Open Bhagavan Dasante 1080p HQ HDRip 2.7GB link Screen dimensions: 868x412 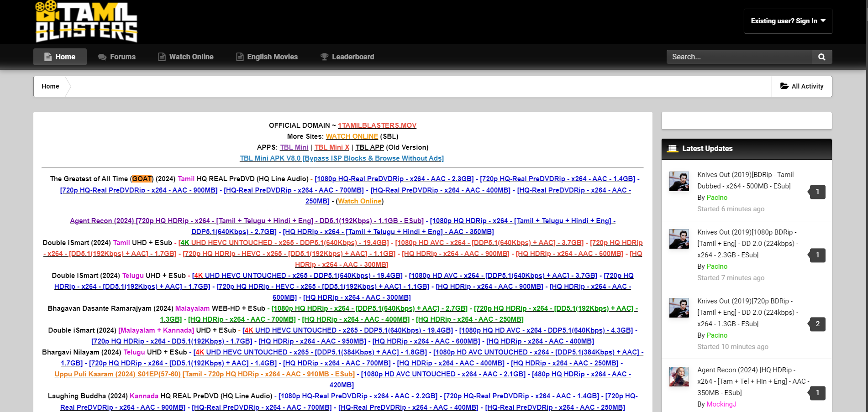click(369, 308)
